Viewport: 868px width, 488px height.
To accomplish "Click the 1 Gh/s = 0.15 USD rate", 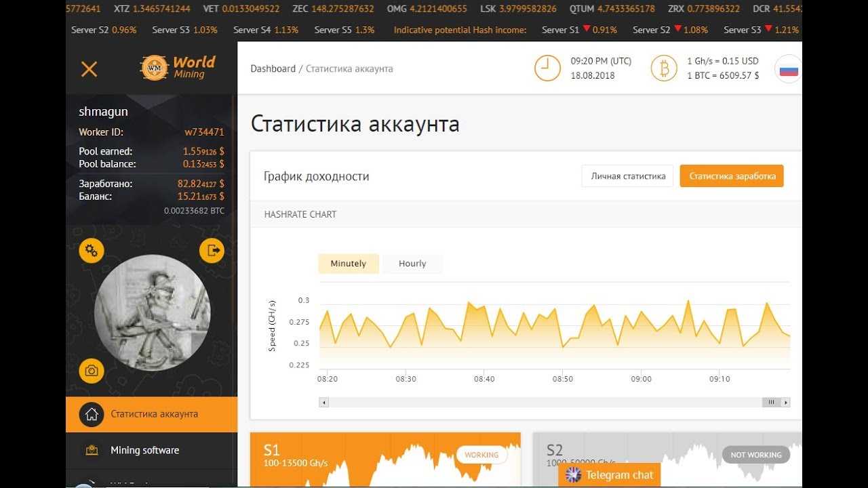I will point(723,61).
